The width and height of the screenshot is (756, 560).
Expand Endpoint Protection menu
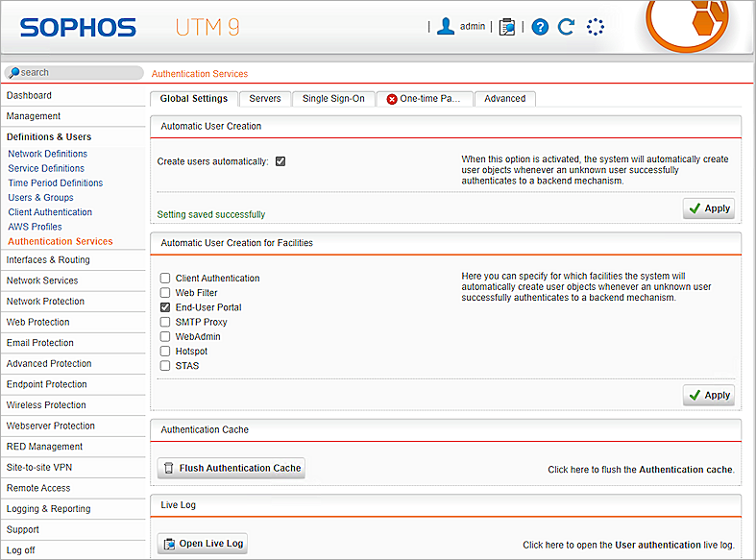pos(73,384)
